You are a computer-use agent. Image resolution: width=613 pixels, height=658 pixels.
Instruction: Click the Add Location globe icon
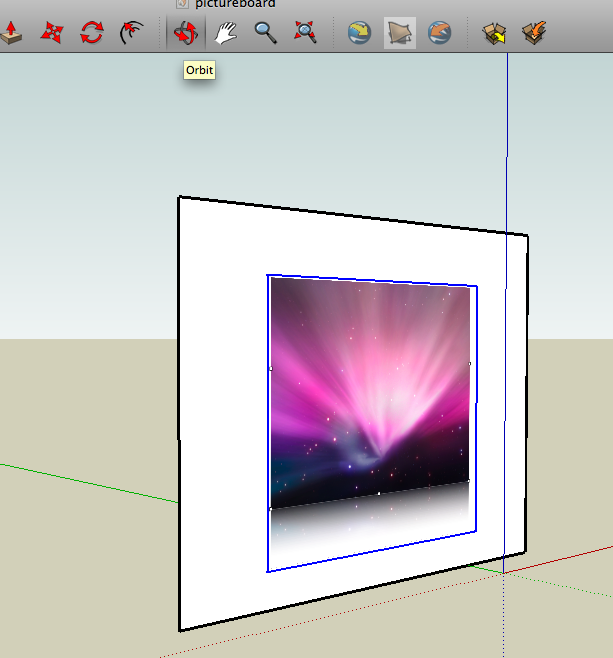tap(360, 33)
